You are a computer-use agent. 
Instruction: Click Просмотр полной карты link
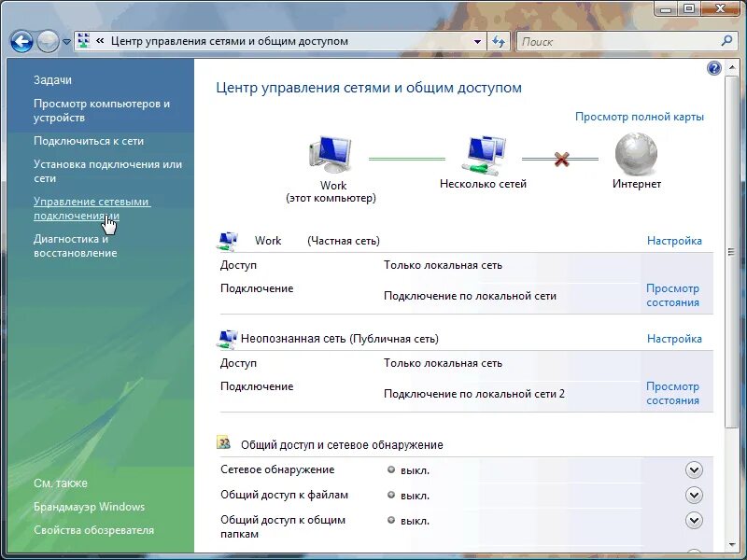coord(640,117)
